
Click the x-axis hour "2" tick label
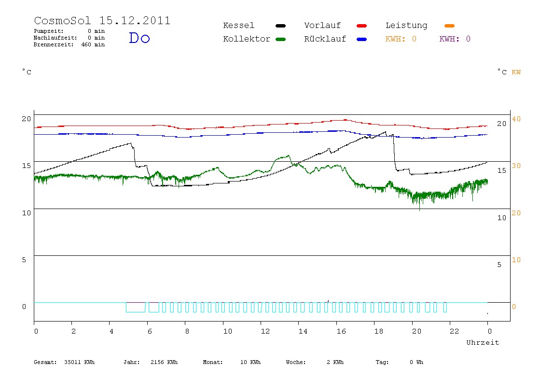(73, 331)
